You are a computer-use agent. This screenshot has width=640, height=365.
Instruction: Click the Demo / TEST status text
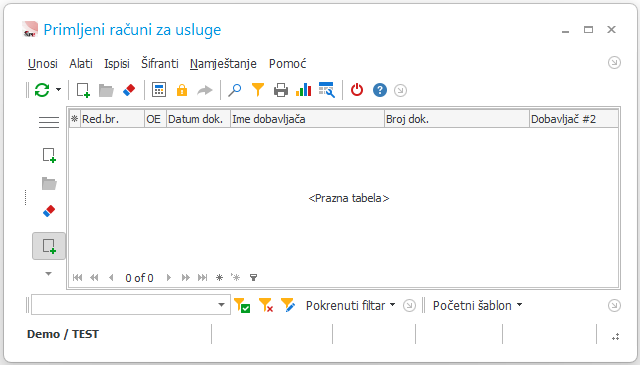(63, 334)
